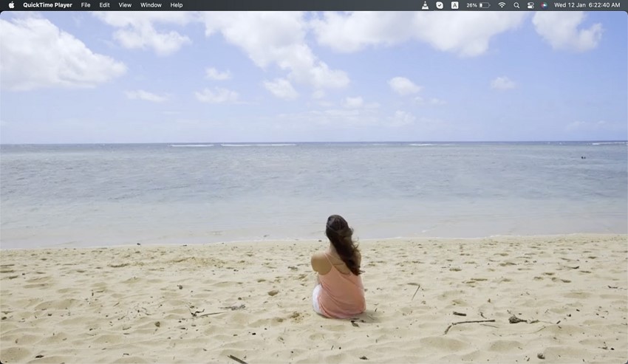Click the VLC cone menu bar icon
Viewport: 628px width, 364px height.
pos(425,5)
